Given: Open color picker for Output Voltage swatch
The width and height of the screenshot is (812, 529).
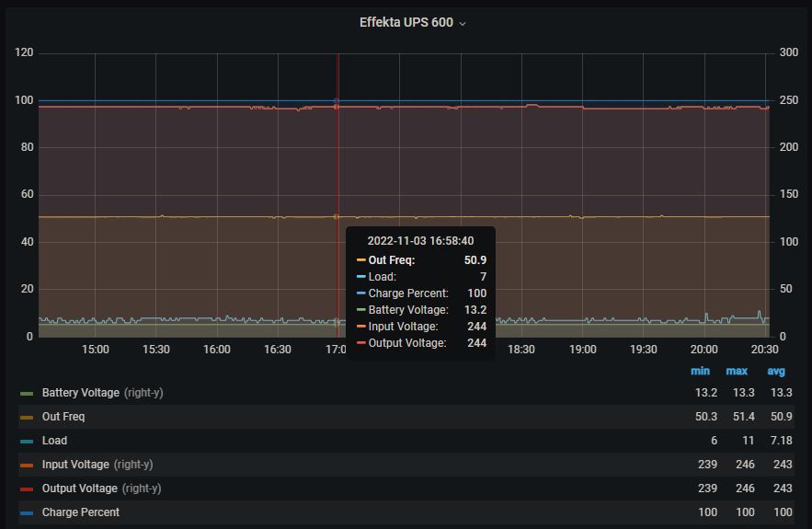Looking at the screenshot, I should (x=27, y=489).
